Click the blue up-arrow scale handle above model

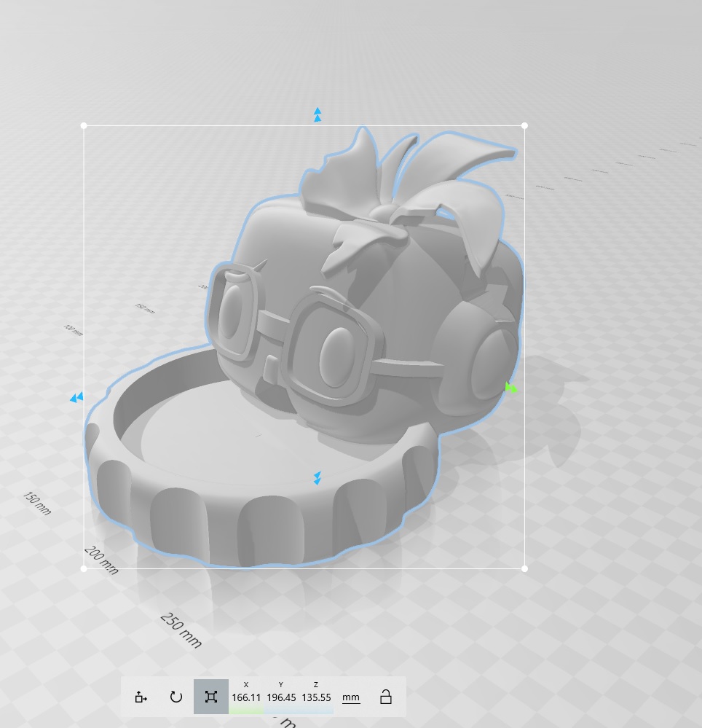tap(318, 114)
